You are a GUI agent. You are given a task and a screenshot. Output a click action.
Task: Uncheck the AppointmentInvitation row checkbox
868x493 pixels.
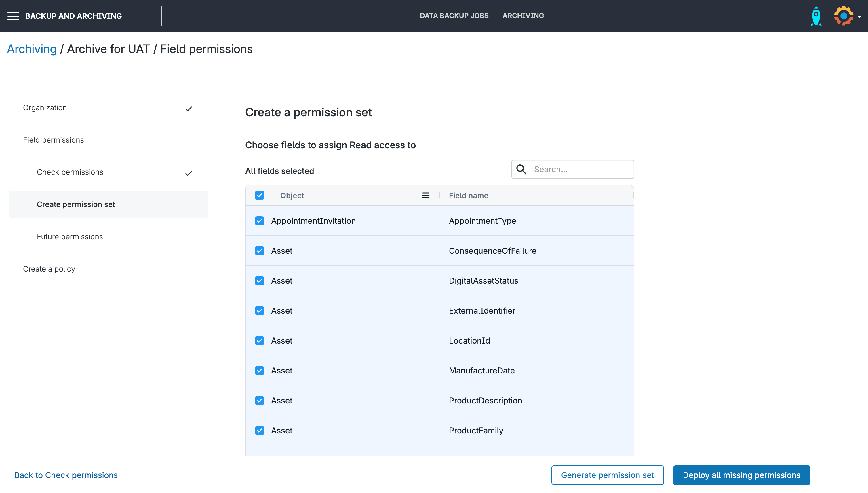tap(260, 221)
